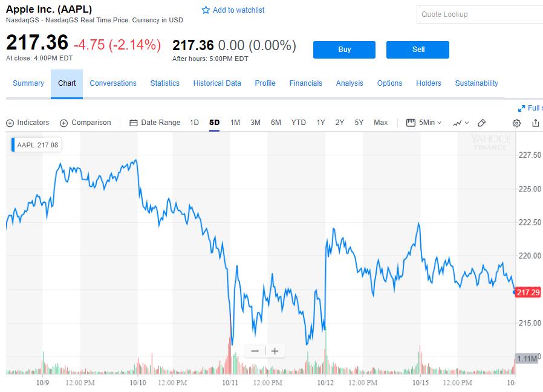Open the Indicators plus icon
Image resolution: width=543 pixels, height=392 pixels.
click(x=10, y=123)
